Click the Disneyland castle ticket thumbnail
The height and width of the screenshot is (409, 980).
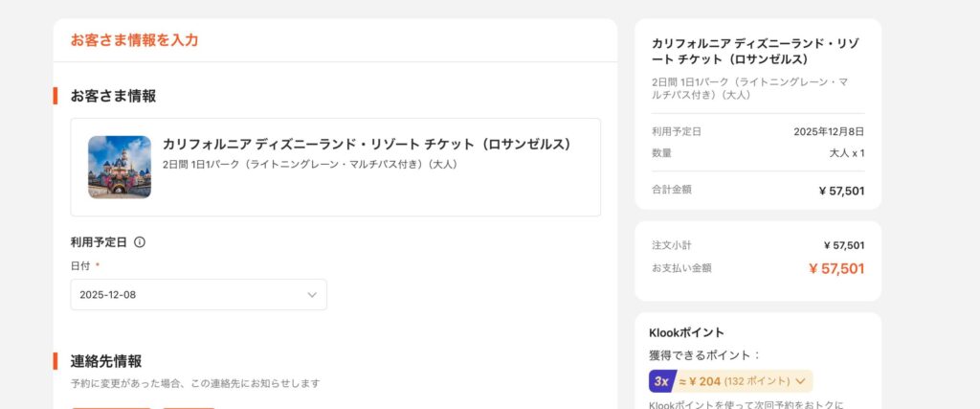coord(120,167)
